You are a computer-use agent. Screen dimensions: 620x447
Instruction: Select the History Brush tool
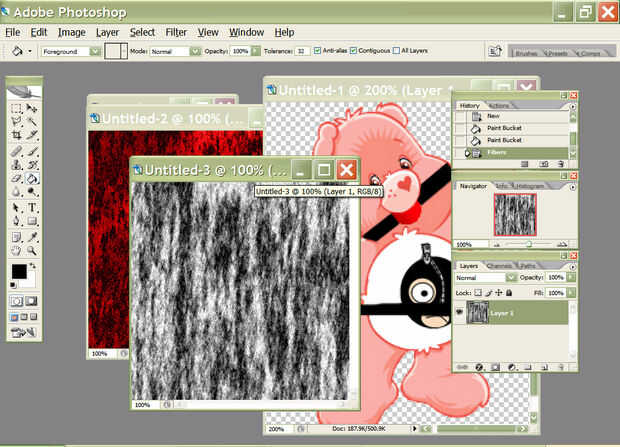pyautogui.click(x=32, y=165)
